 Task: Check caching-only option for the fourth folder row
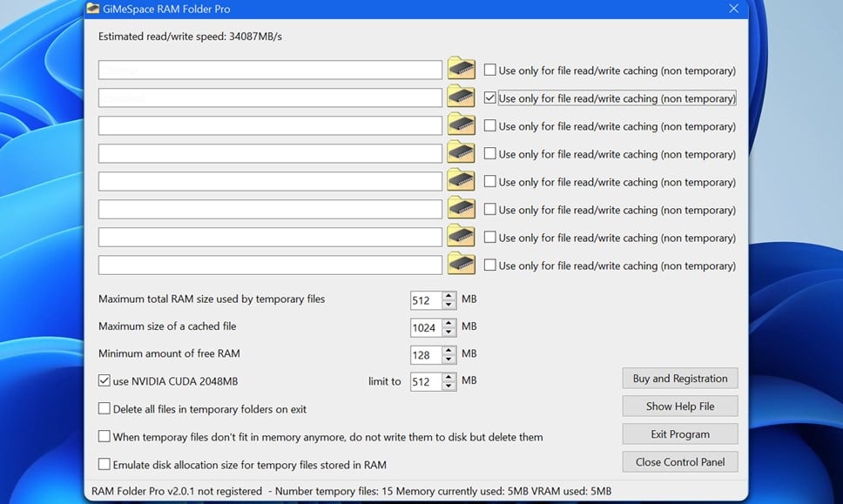(x=489, y=154)
